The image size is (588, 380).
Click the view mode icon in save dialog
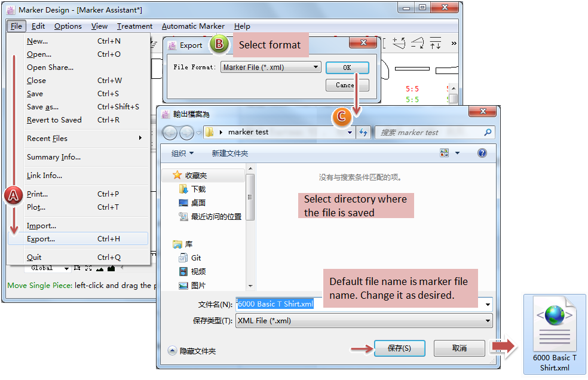(445, 154)
